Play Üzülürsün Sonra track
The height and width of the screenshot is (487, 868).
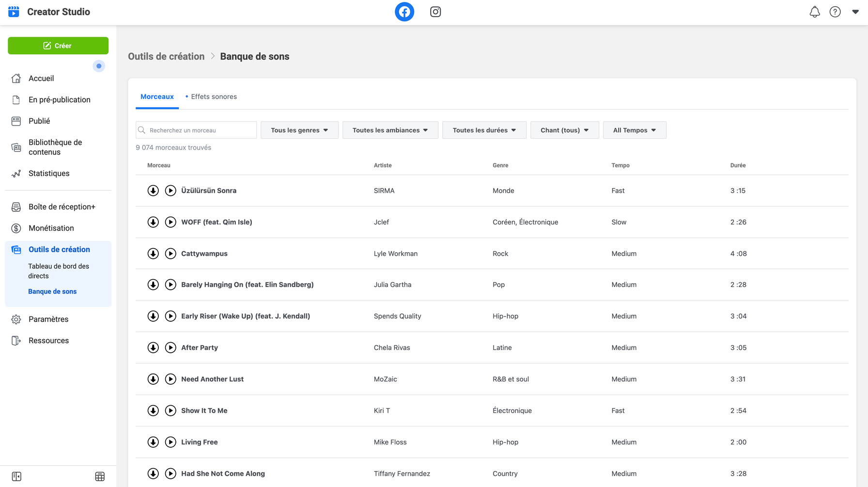coord(170,190)
